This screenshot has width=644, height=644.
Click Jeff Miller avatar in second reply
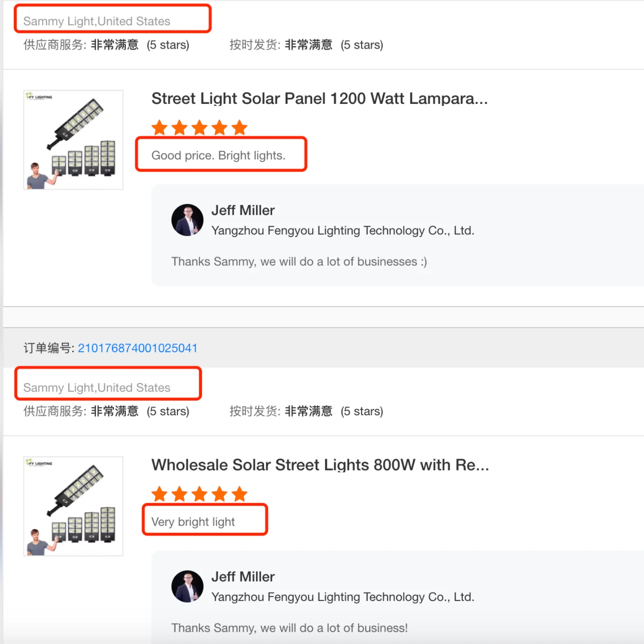[x=188, y=586]
